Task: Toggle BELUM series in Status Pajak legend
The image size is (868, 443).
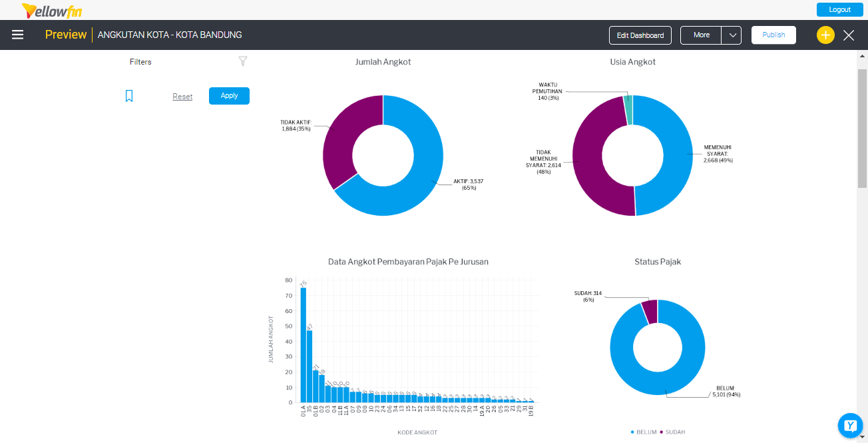Action: point(643,432)
